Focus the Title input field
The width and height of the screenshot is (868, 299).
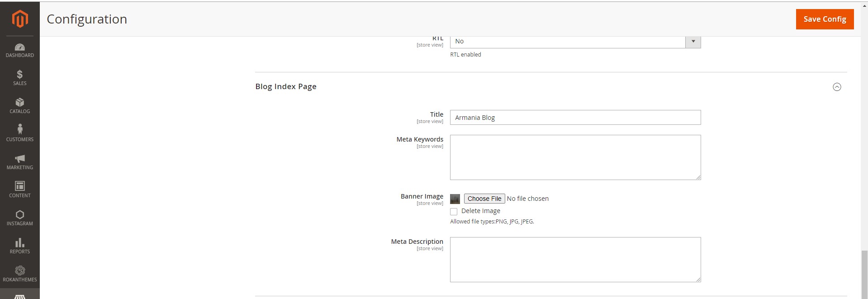pos(575,118)
